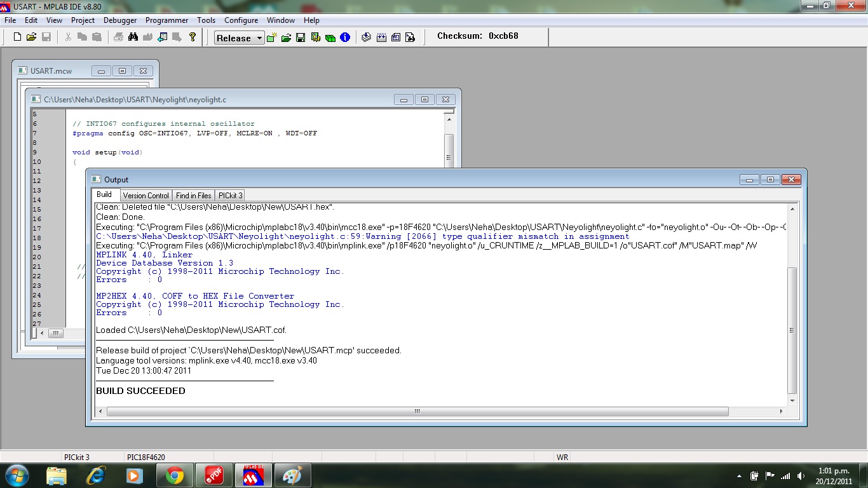Click the Output window horizontal scrollbar thumb
868x488 pixels.
pyautogui.click(x=417, y=411)
